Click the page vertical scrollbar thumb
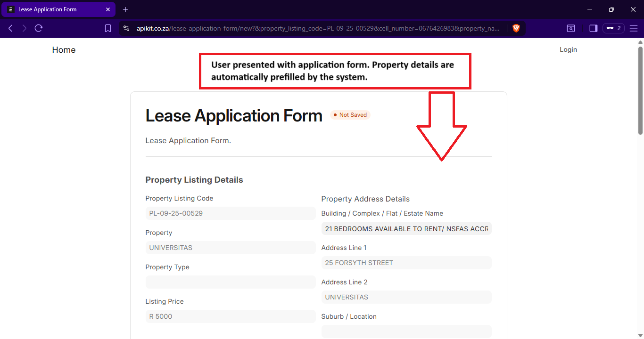Viewport: 644px width, 339px height. [x=640, y=89]
